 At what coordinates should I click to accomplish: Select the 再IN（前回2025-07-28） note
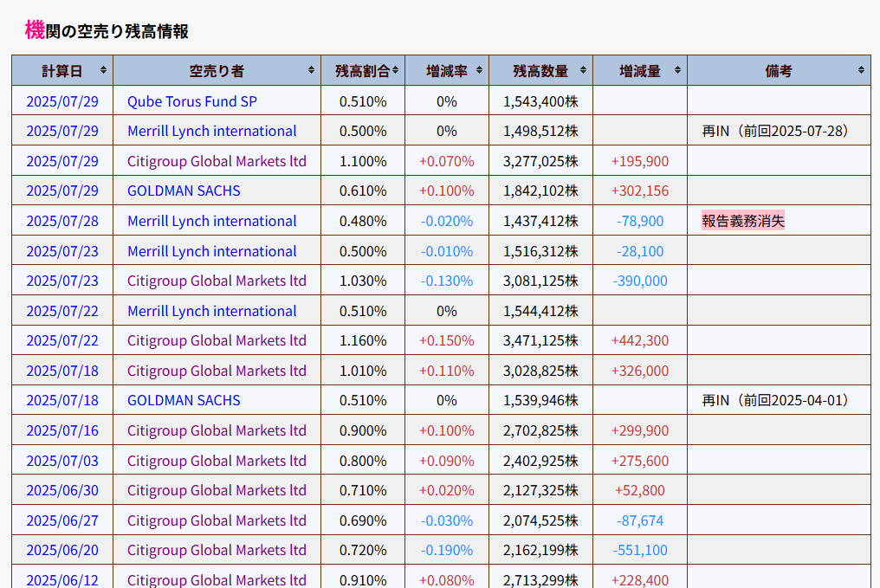tap(775, 132)
